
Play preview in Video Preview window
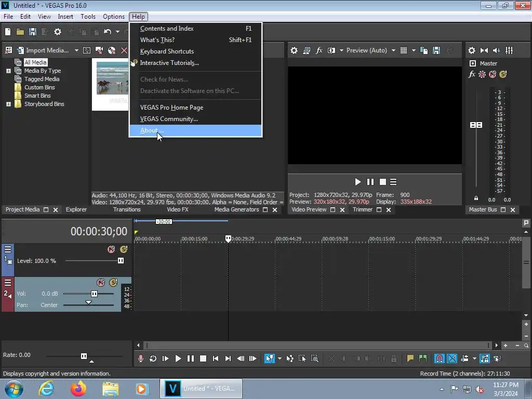click(x=357, y=182)
